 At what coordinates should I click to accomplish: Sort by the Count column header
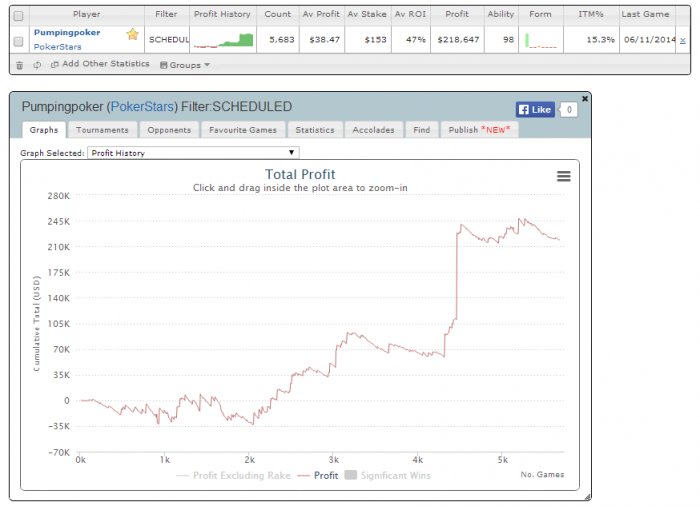click(278, 14)
